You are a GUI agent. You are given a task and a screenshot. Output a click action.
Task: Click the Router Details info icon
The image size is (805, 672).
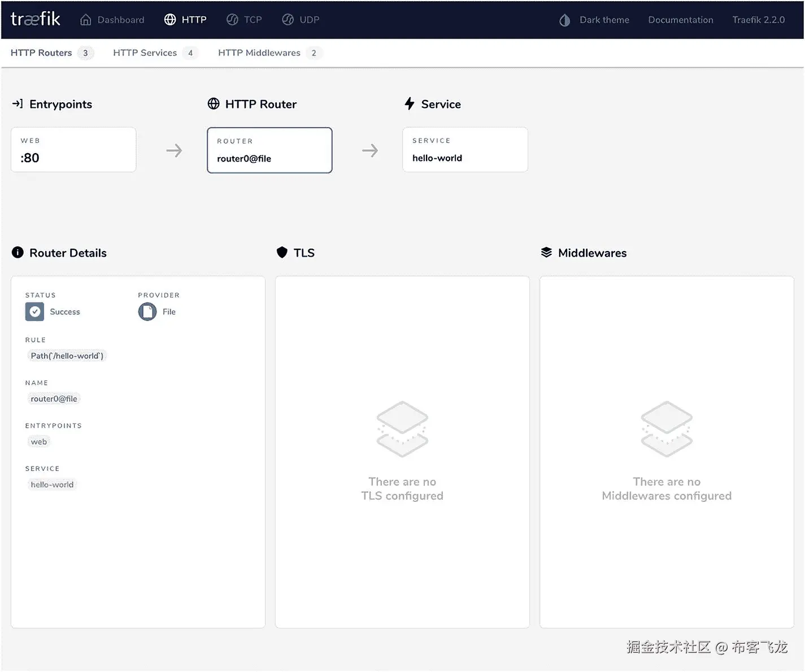coord(18,253)
